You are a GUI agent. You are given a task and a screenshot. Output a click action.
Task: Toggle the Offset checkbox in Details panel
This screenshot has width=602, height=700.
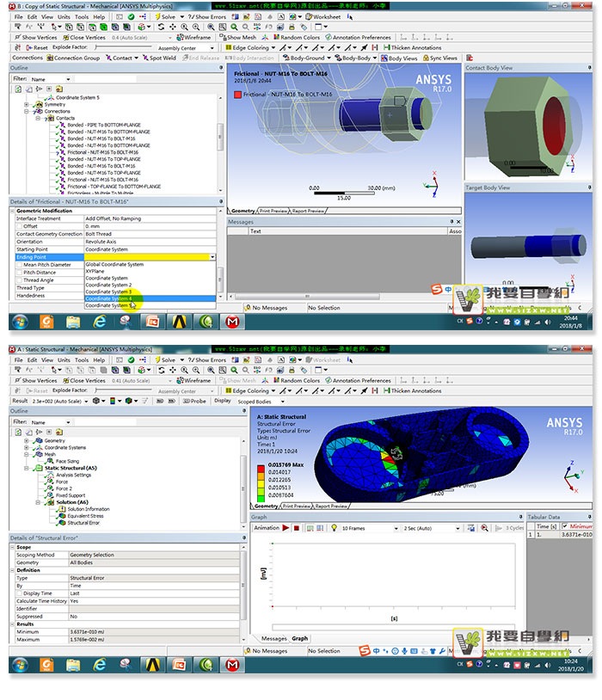point(19,226)
